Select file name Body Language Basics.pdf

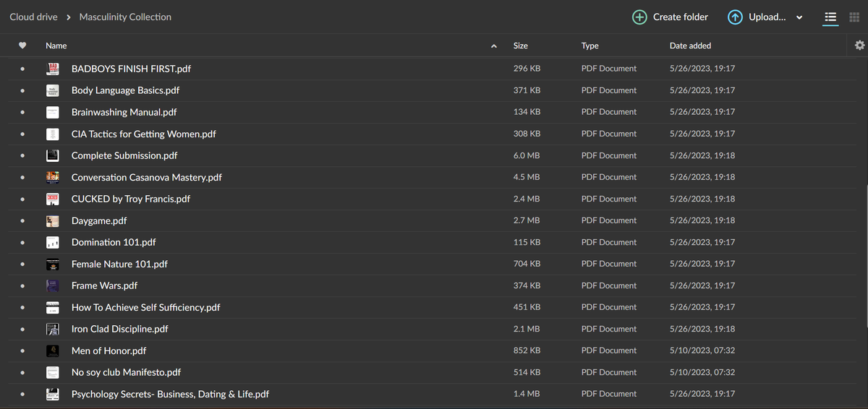[x=125, y=90]
